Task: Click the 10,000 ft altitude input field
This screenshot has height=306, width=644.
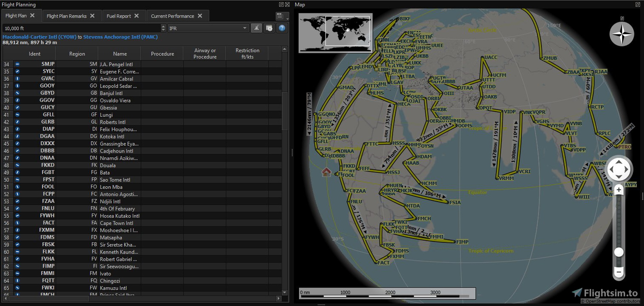Action: click(69, 28)
